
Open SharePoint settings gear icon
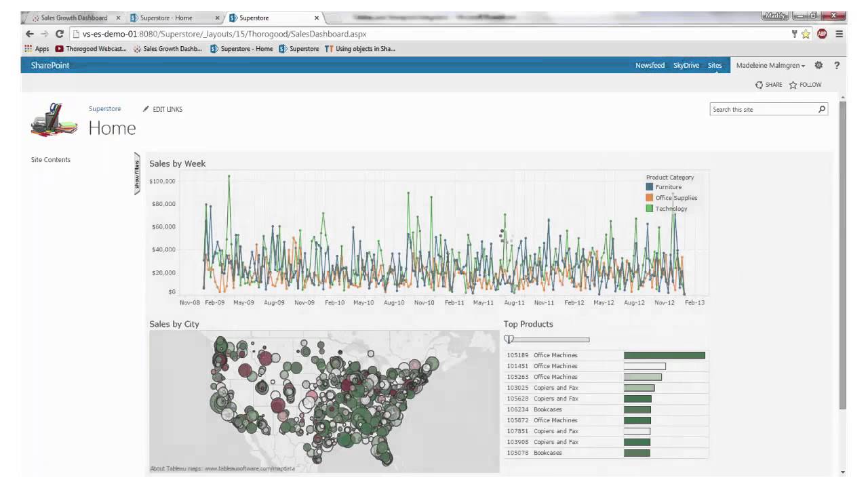(818, 66)
